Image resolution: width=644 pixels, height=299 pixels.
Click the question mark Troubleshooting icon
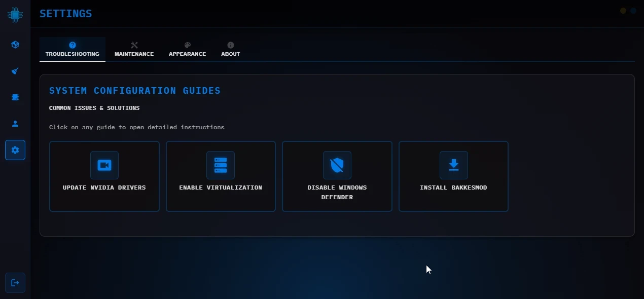point(73,45)
